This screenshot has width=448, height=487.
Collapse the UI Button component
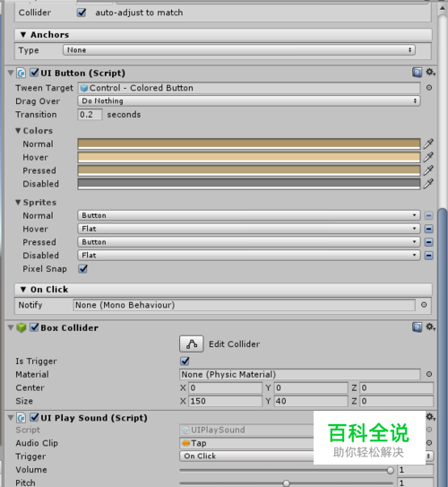(x=11, y=73)
